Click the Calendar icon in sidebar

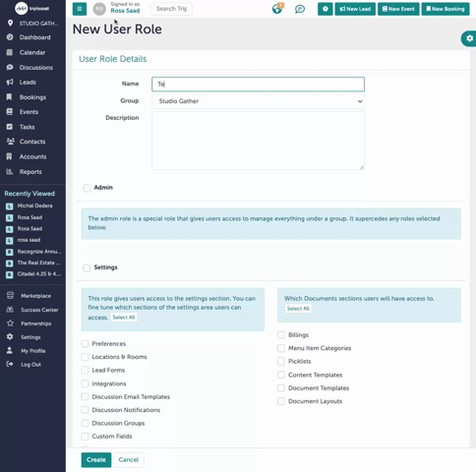point(10,52)
